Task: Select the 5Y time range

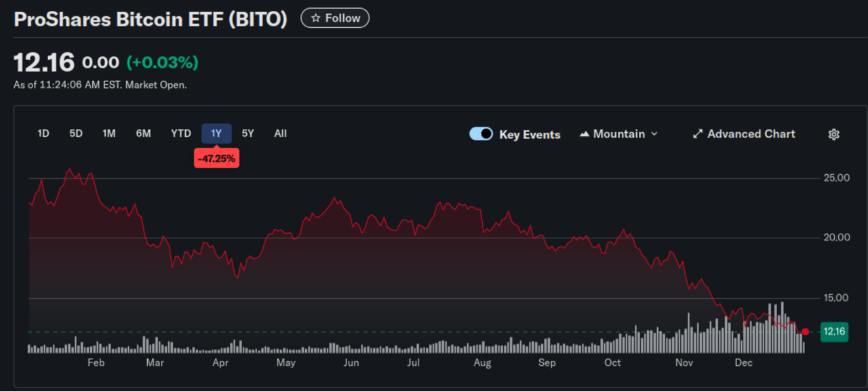Action: tap(248, 133)
